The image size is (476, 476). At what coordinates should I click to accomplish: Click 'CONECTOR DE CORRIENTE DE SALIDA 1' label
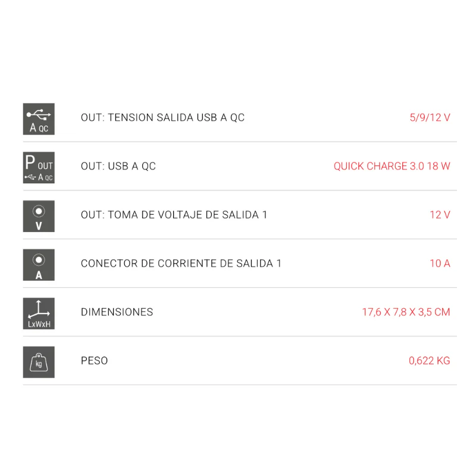[181, 264]
